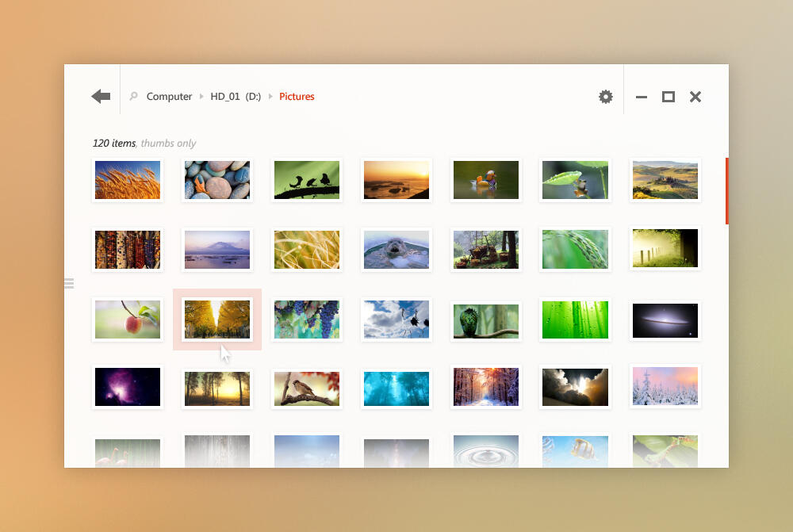Navigate to Computer in breadcrumb
The height and width of the screenshot is (532, 793).
[169, 97]
